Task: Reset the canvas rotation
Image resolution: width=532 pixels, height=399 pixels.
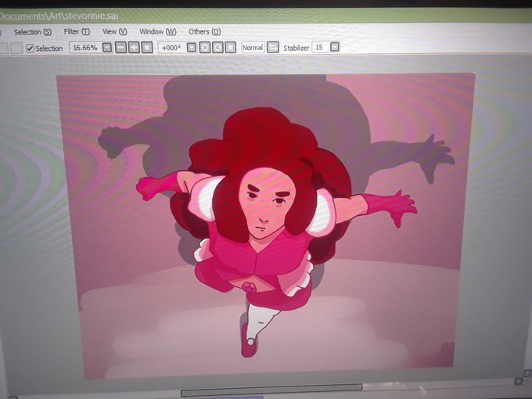Action: [231, 47]
